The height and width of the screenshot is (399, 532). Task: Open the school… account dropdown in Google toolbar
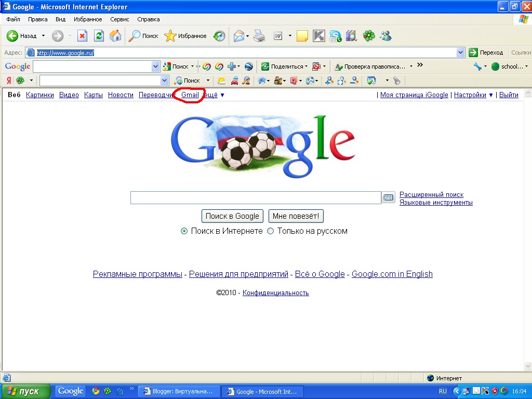pos(526,66)
